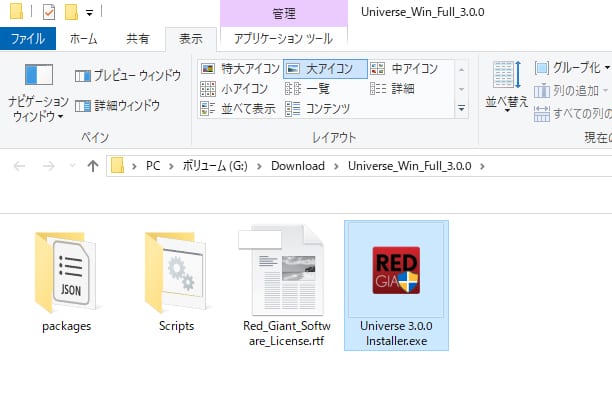Choose 一覧 list layout
The height and width of the screenshot is (395, 612).
coord(307,89)
